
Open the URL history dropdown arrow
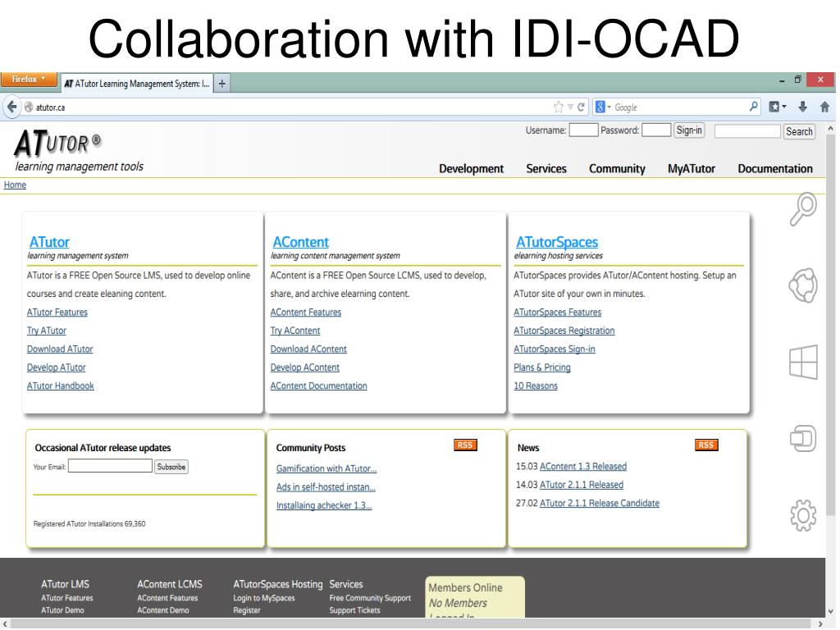(x=571, y=107)
